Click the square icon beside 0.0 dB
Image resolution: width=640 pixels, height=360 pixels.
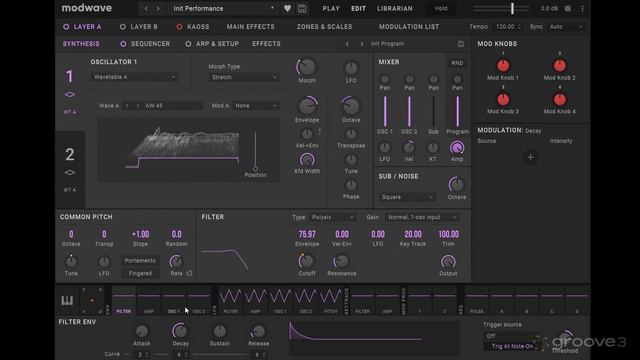pos(568,8)
